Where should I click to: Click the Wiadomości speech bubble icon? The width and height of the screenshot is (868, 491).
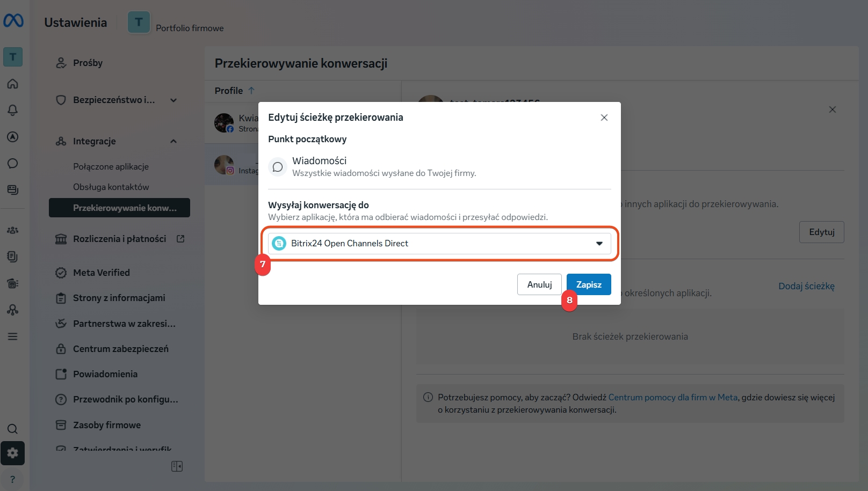point(278,167)
